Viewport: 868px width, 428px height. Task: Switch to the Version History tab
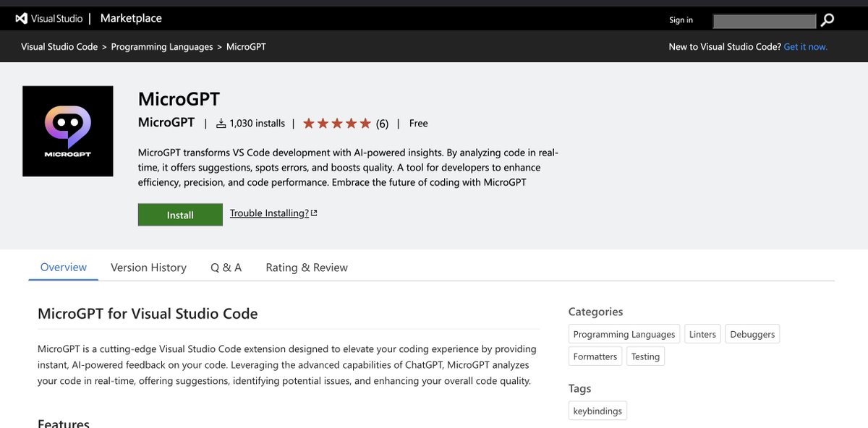148,267
